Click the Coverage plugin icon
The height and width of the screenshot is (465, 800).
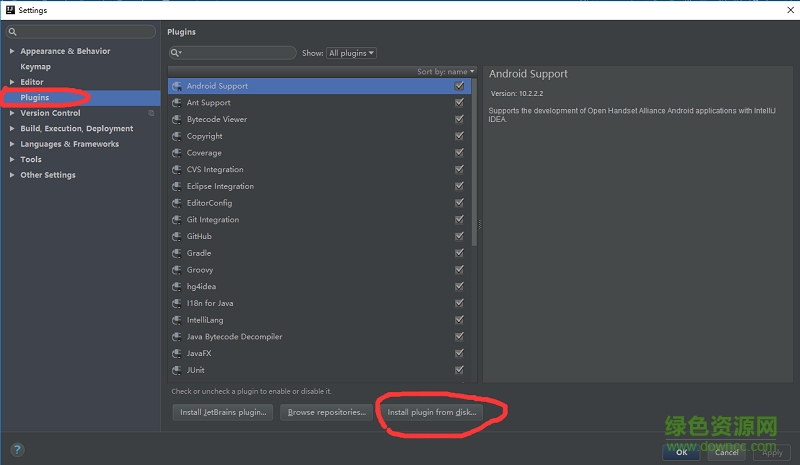click(x=177, y=153)
